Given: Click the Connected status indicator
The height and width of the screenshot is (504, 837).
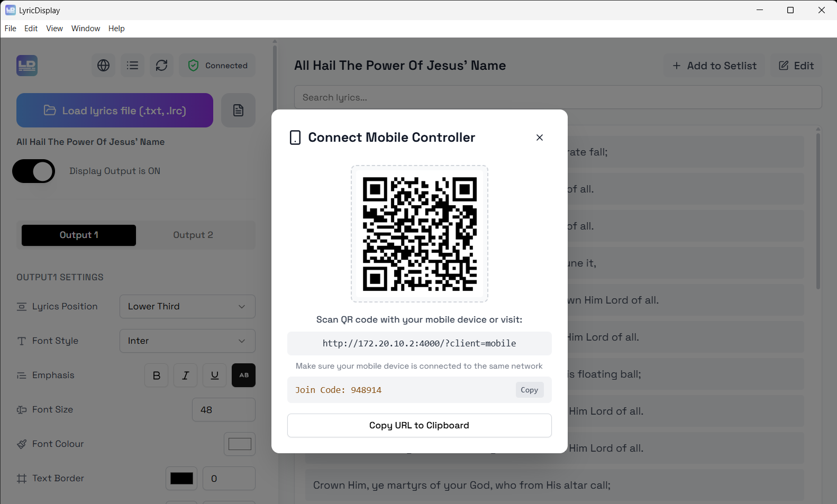Looking at the screenshot, I should coord(217,66).
